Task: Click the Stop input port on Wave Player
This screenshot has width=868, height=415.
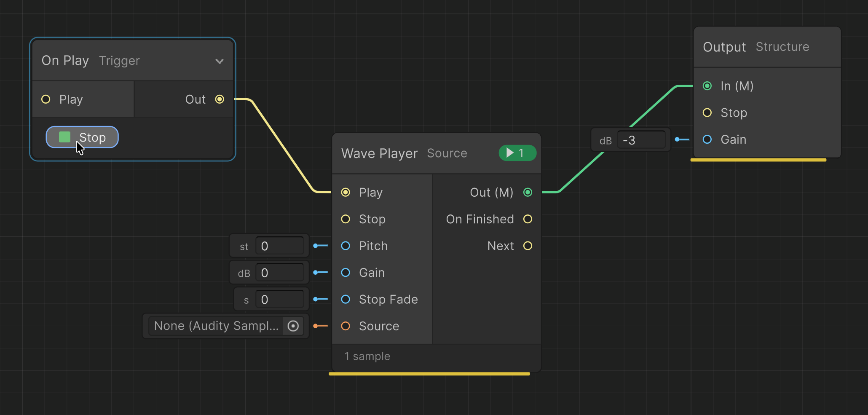Action: (346, 219)
